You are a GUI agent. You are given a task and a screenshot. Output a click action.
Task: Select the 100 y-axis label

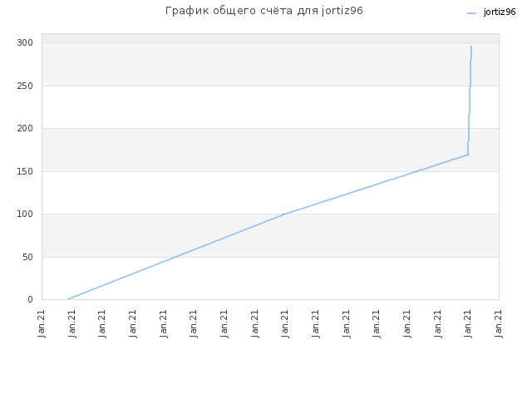coord(25,214)
